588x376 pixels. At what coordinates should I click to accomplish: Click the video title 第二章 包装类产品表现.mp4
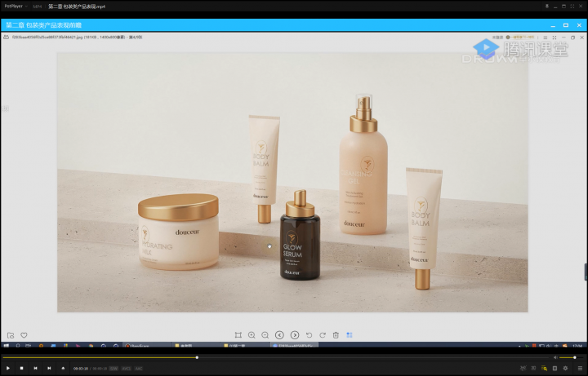pos(77,7)
